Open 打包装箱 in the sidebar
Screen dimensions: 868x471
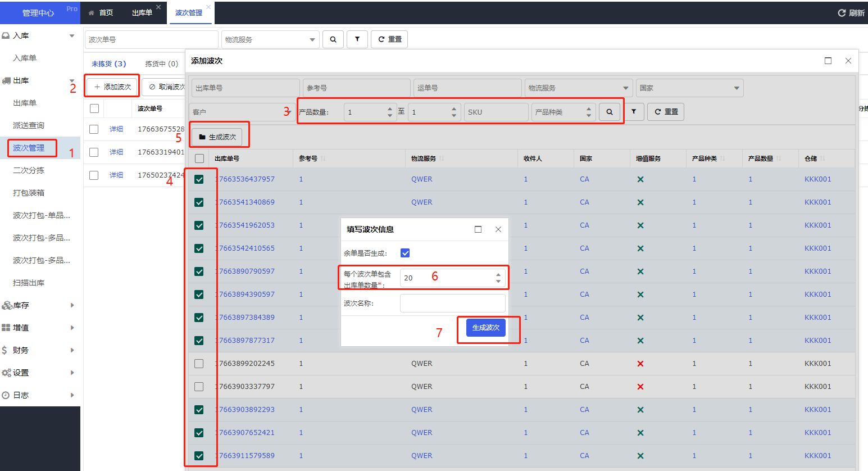(x=29, y=193)
